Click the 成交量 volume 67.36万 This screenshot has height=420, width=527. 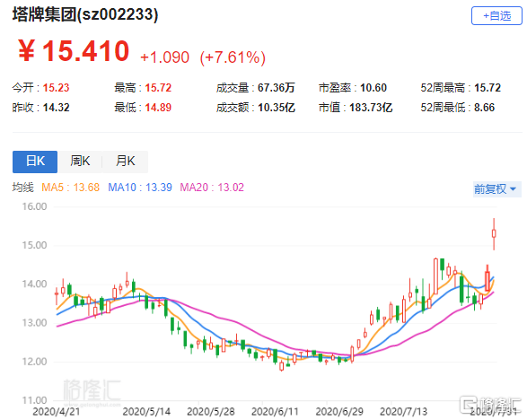coord(276,88)
